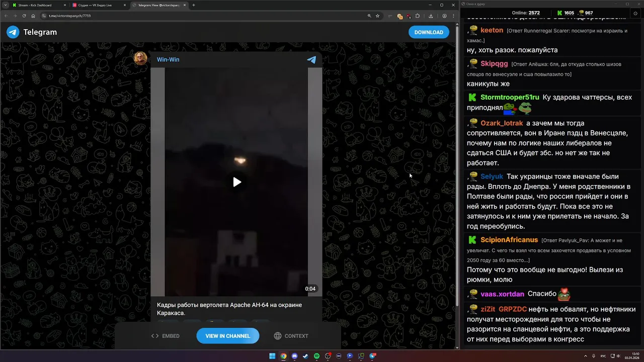Click username ScipionAfricanus in chat

509,240
